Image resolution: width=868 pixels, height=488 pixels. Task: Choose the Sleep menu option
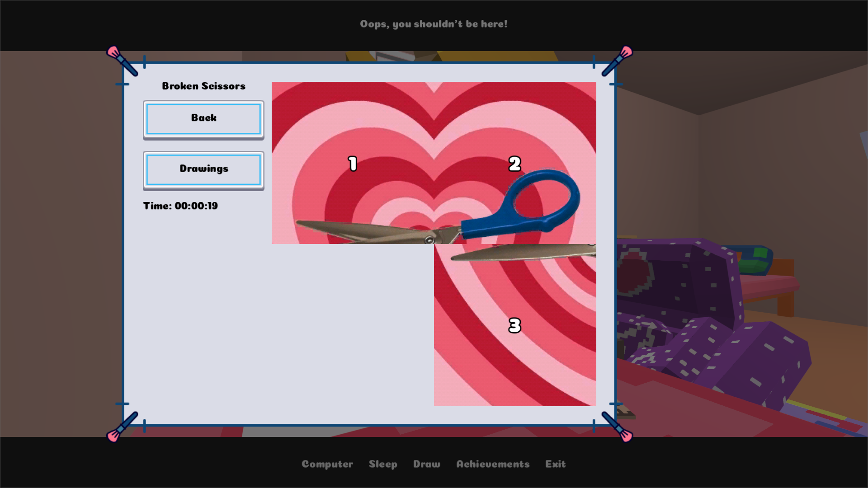[x=383, y=465]
